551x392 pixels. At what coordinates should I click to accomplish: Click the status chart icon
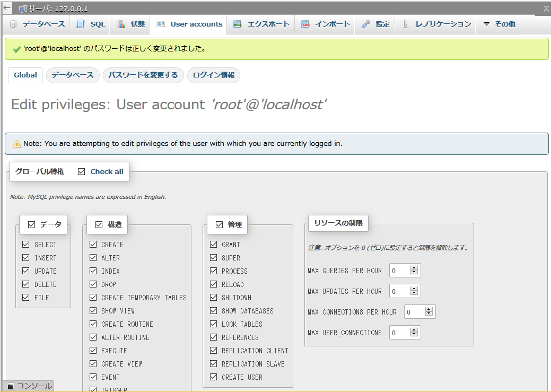(x=121, y=24)
